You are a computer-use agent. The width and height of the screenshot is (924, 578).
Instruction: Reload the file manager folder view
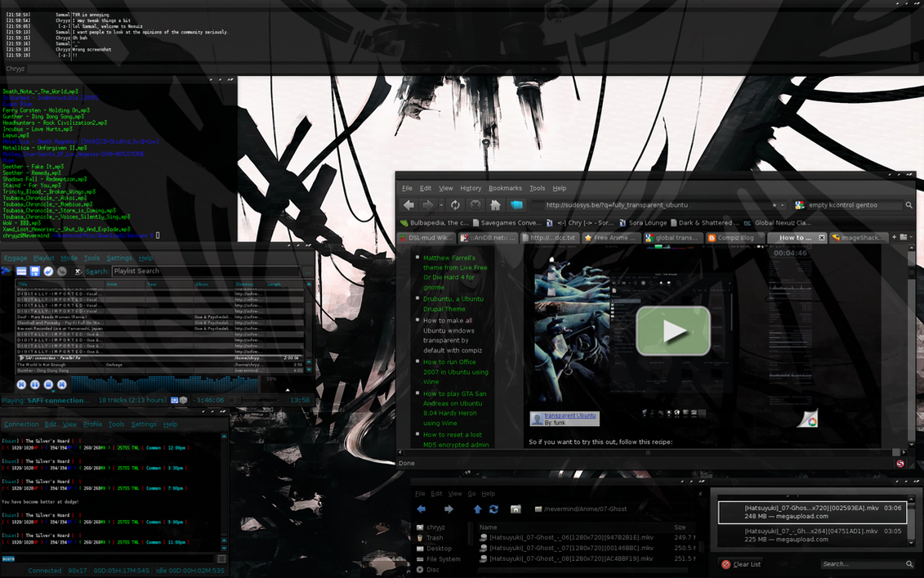pyautogui.click(x=493, y=509)
